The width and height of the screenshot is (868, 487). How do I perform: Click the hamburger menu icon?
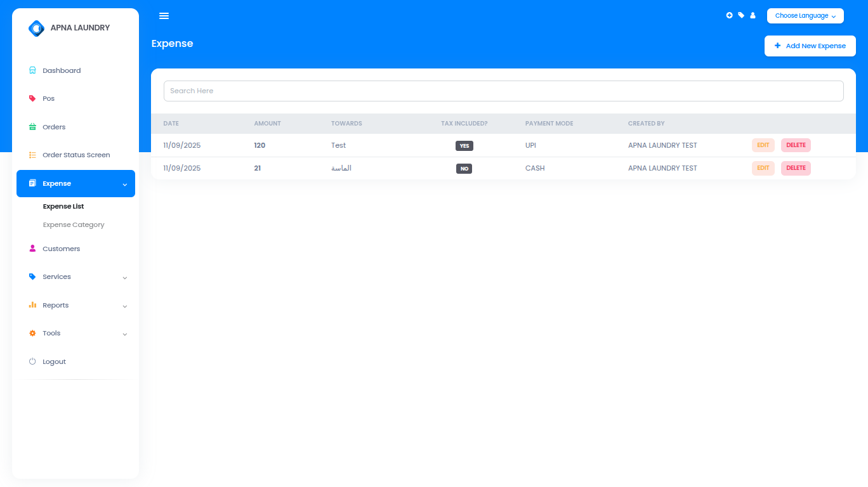click(x=164, y=16)
